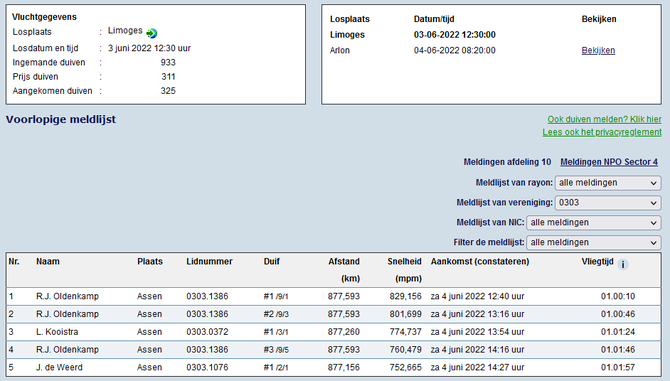The image size is (670, 381).
Task: Click the Aankomst (constateren) column header
Action: coord(480,261)
